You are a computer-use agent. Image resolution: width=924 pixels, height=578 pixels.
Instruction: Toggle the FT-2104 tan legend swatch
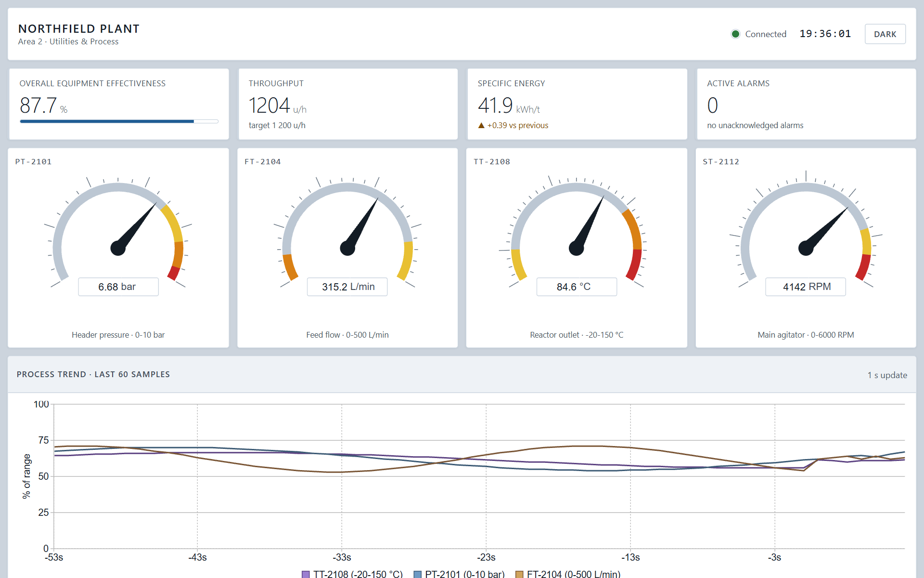point(519,574)
